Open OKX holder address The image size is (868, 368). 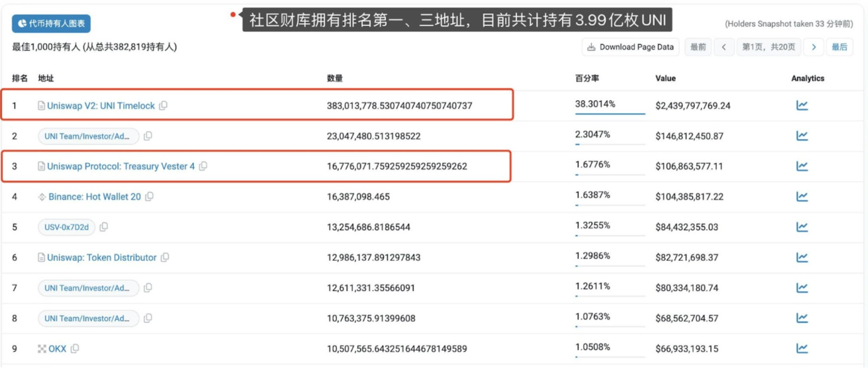click(x=57, y=349)
